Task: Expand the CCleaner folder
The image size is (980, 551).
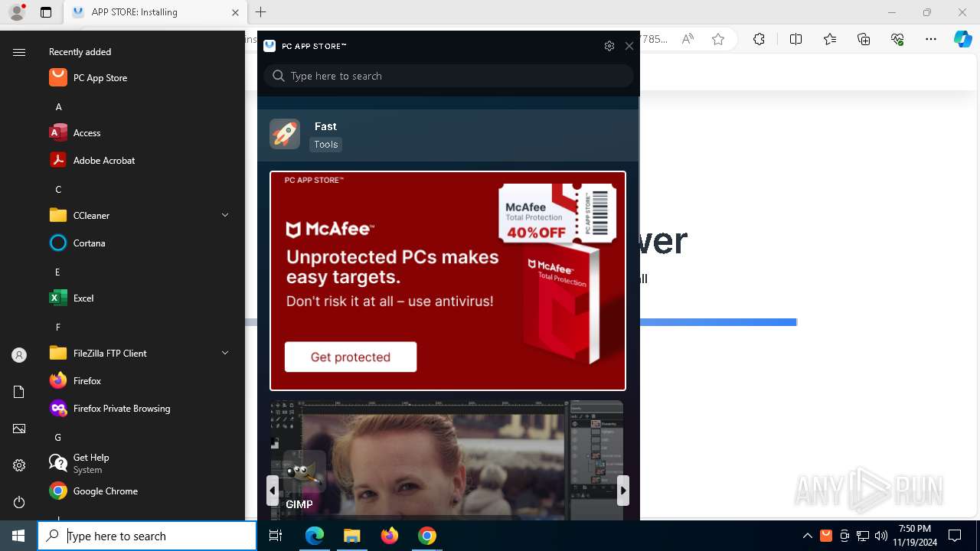Action: tap(138, 215)
